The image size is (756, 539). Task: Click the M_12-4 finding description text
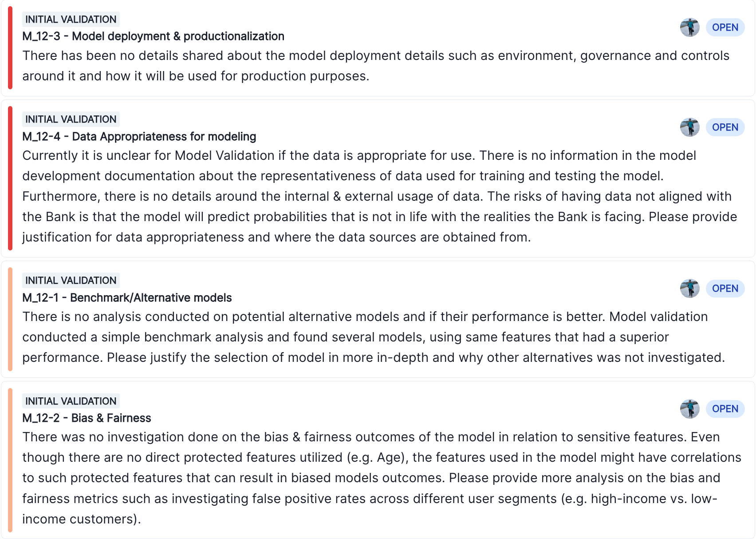311,196
